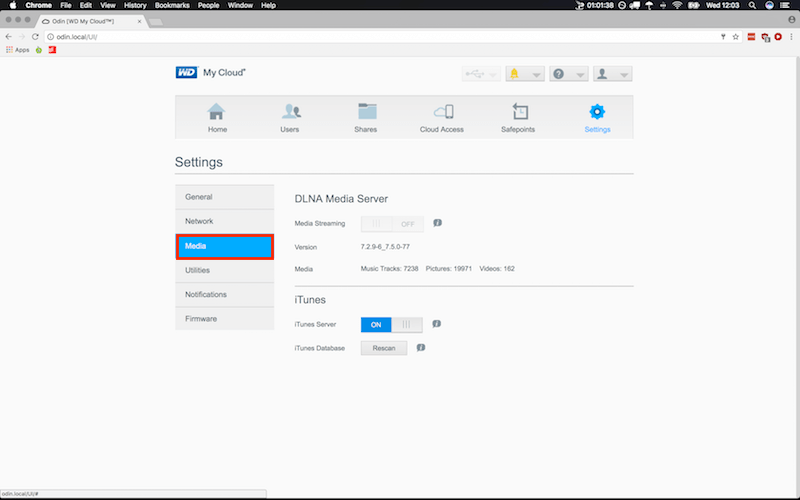Click the browser back arrow
Image resolution: width=800 pixels, height=500 pixels.
tap(8, 37)
